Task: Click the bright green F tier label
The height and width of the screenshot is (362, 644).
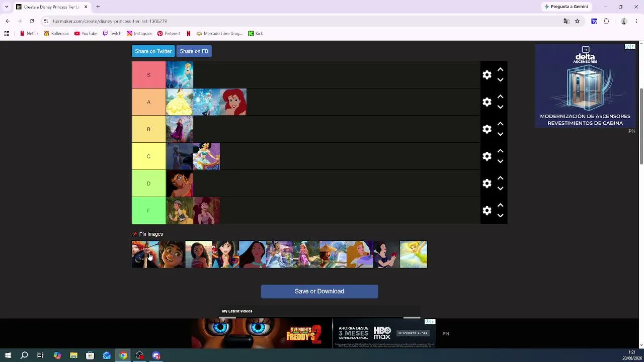Action: [x=148, y=211]
